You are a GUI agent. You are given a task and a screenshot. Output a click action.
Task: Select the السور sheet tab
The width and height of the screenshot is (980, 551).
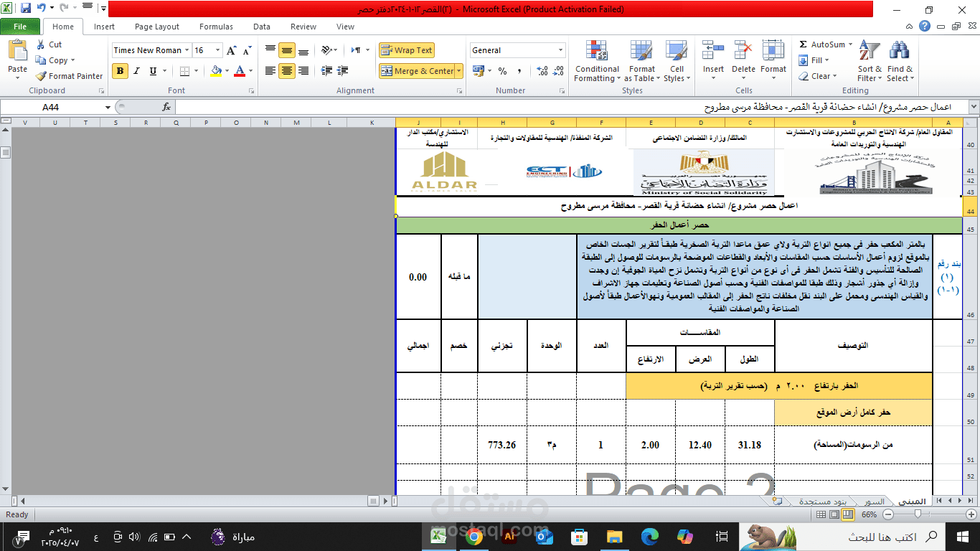click(x=873, y=501)
